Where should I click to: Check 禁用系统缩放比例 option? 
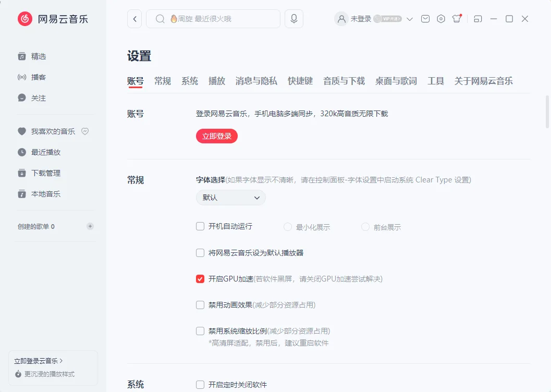[200, 331]
